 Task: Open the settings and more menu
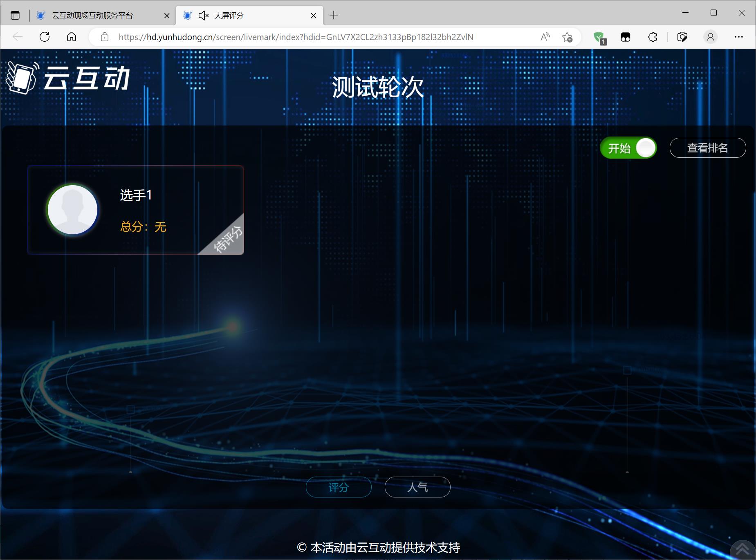738,37
